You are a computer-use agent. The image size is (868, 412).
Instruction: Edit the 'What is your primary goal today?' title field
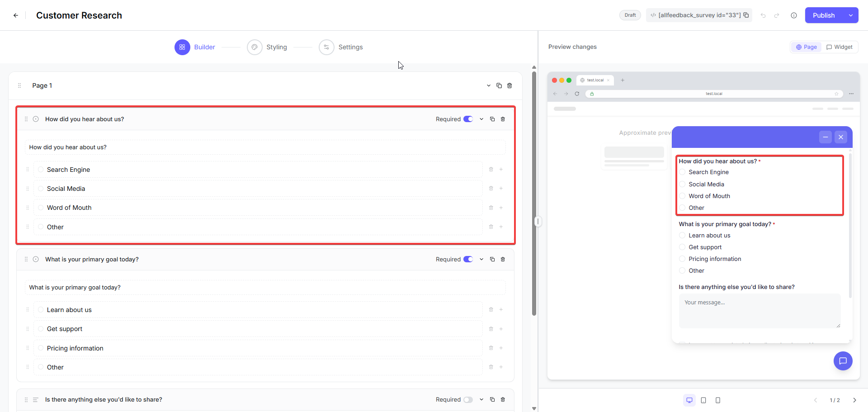[x=265, y=288]
